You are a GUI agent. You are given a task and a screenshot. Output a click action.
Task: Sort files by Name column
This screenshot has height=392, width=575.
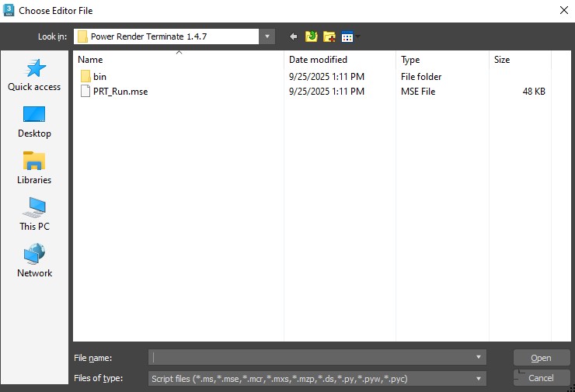[179, 59]
